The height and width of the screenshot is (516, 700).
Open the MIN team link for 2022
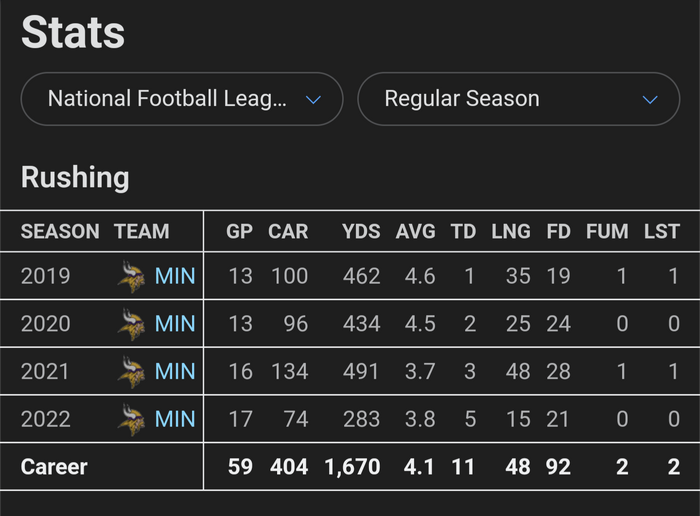175,419
